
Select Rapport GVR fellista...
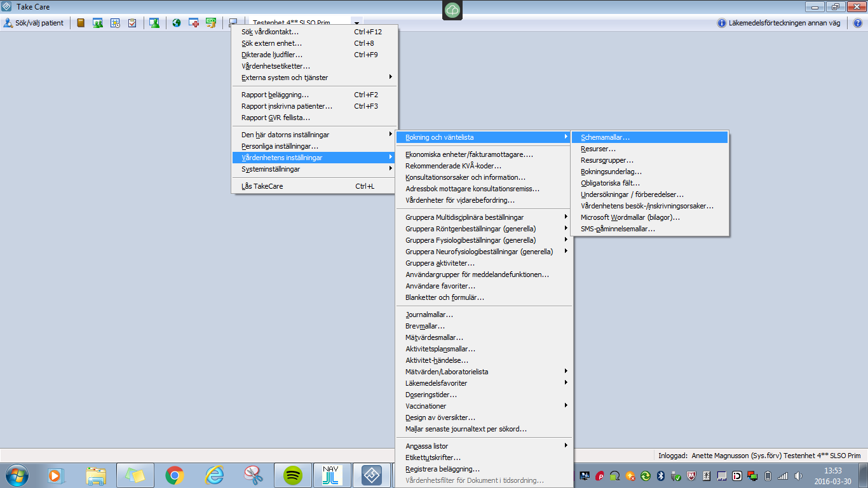tap(315, 118)
